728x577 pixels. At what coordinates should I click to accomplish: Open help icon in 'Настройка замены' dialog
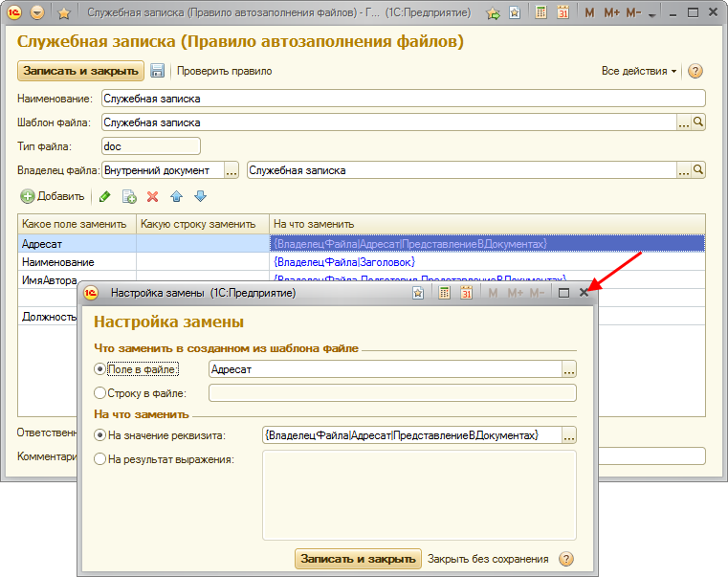tap(566, 559)
